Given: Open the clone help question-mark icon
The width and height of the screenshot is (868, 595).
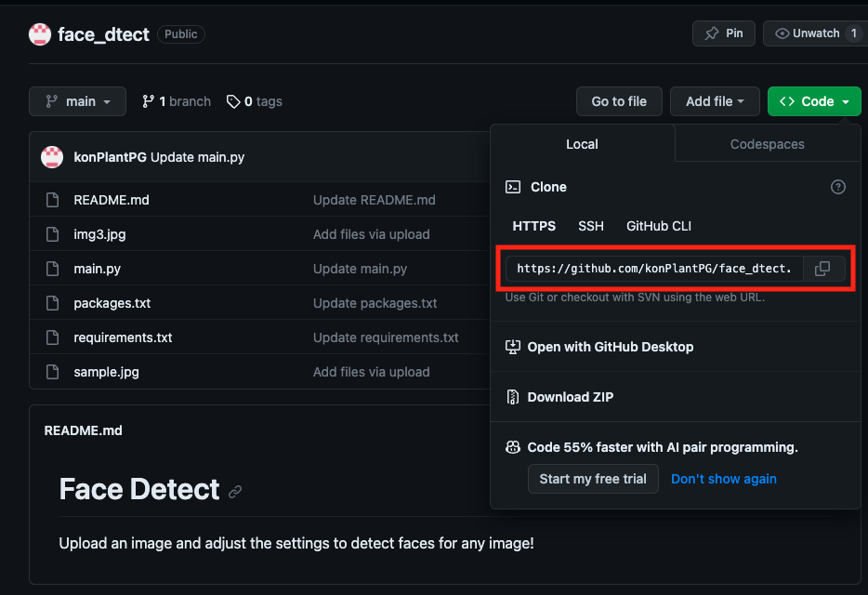Looking at the screenshot, I should pyautogui.click(x=838, y=187).
